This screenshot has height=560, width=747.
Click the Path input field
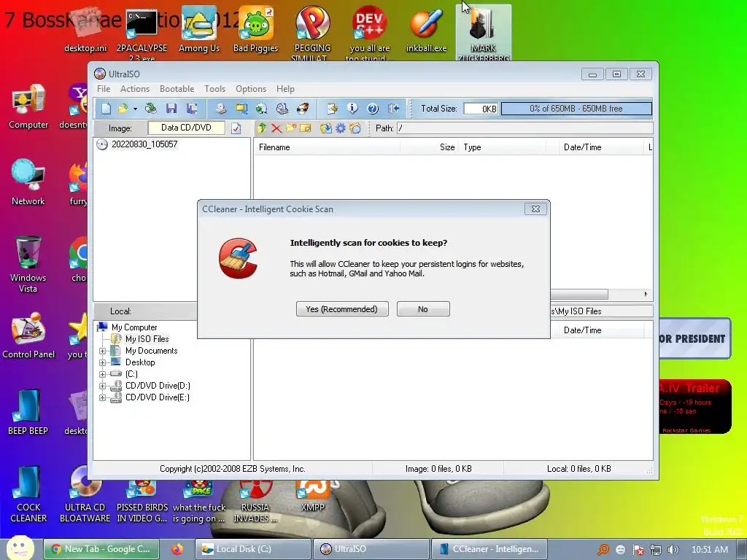coord(525,128)
